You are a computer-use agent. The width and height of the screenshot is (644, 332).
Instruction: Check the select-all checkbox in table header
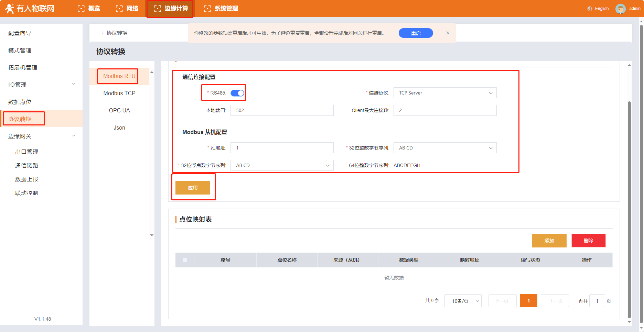185,260
